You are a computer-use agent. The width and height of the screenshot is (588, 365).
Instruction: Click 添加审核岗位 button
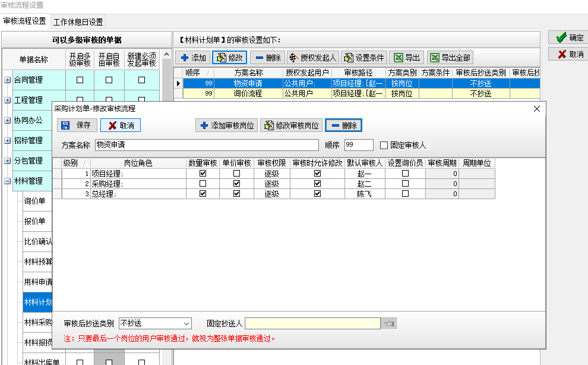227,125
